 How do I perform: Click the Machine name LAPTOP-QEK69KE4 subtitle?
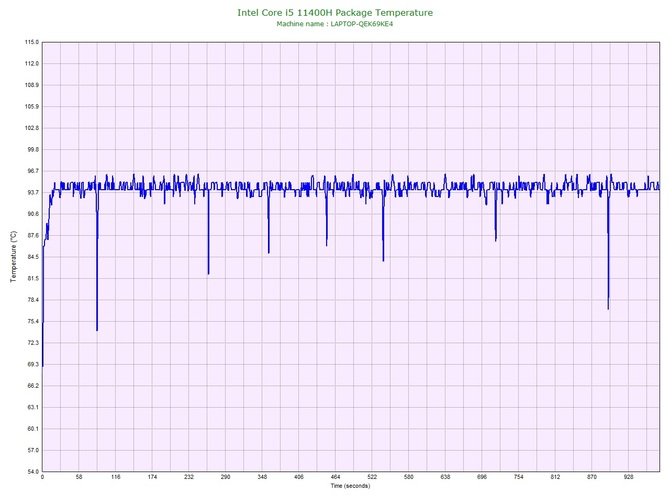coord(335,24)
